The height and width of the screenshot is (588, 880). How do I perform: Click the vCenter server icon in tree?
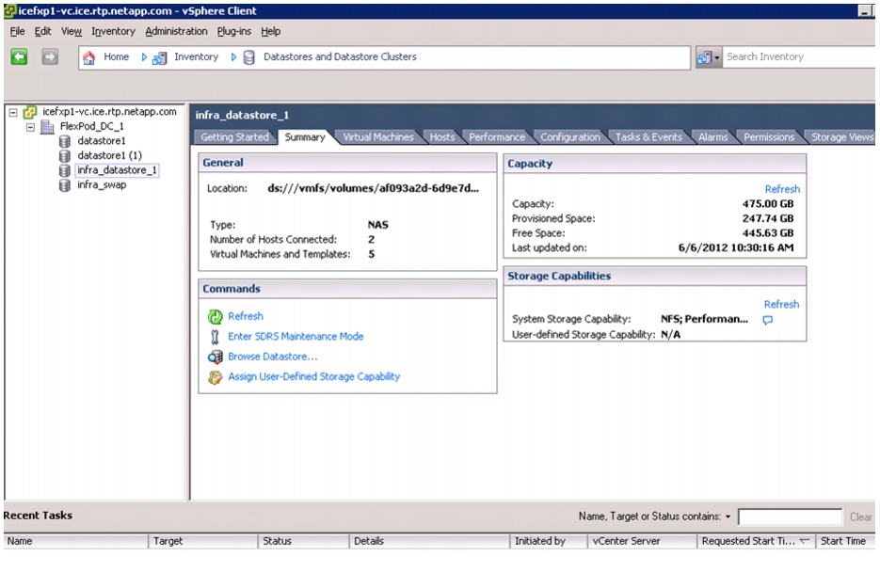pyautogui.click(x=30, y=112)
